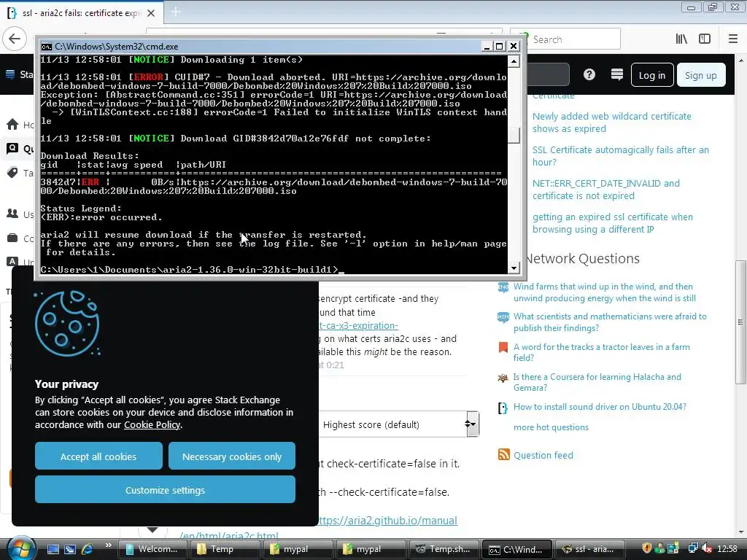Click the browser page scrollbar thumb
This screenshot has width=747, height=560.
click(740, 322)
